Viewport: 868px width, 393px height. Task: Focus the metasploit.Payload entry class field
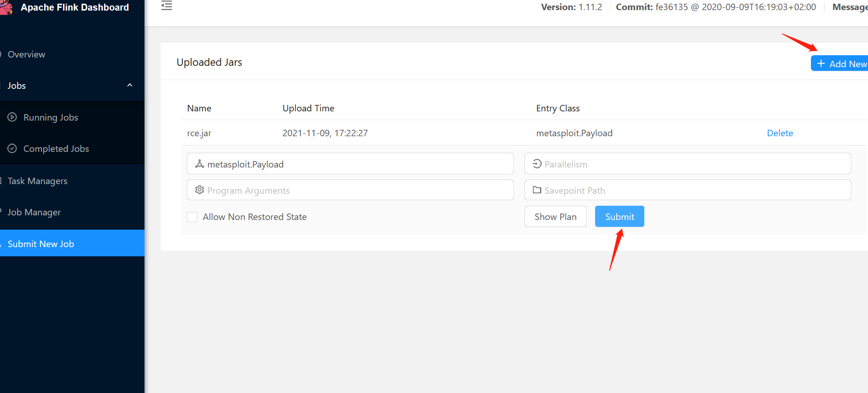pyautogui.click(x=350, y=164)
